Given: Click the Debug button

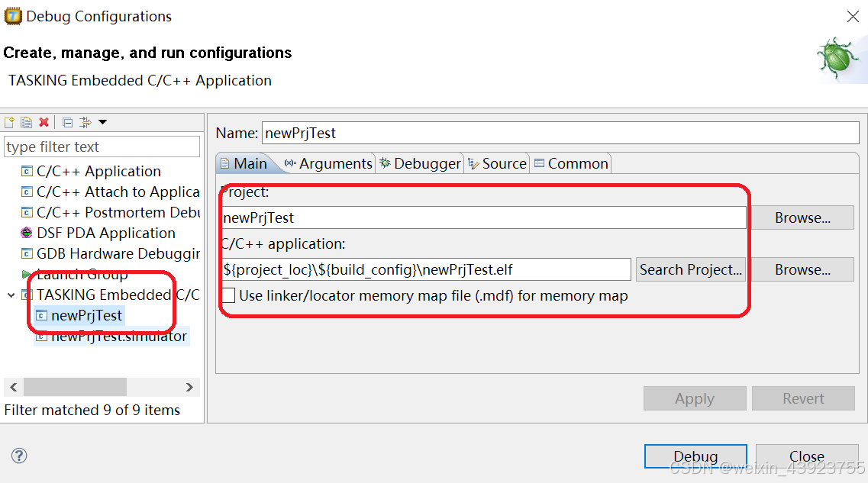Looking at the screenshot, I should (695, 456).
